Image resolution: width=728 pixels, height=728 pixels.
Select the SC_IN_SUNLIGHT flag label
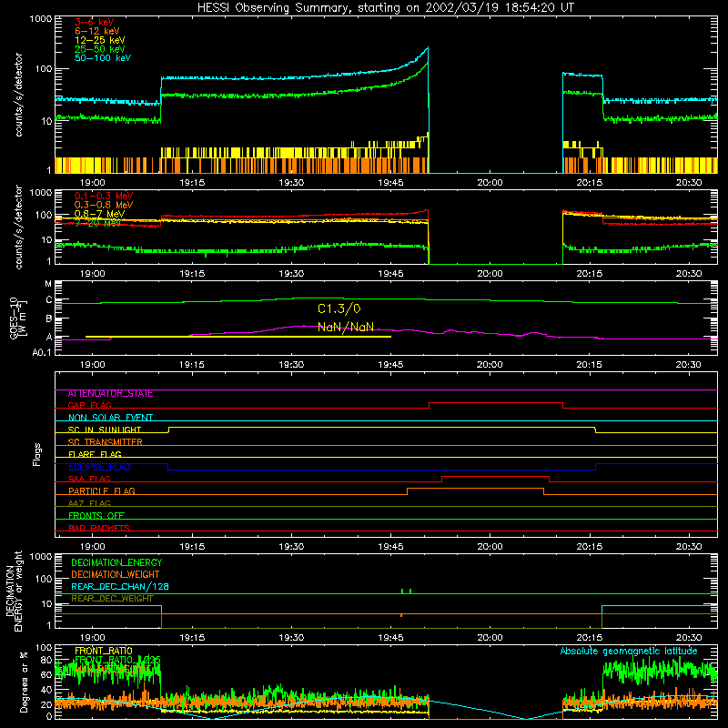click(105, 430)
